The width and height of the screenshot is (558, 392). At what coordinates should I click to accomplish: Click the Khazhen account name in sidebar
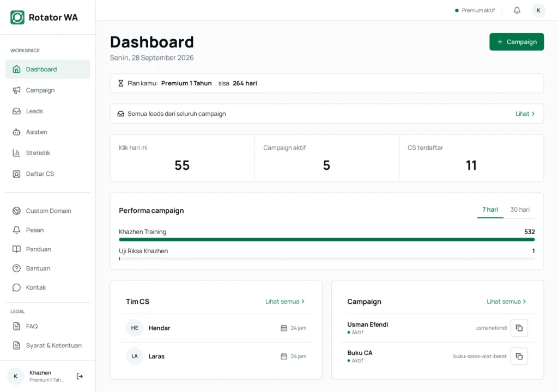pos(40,372)
